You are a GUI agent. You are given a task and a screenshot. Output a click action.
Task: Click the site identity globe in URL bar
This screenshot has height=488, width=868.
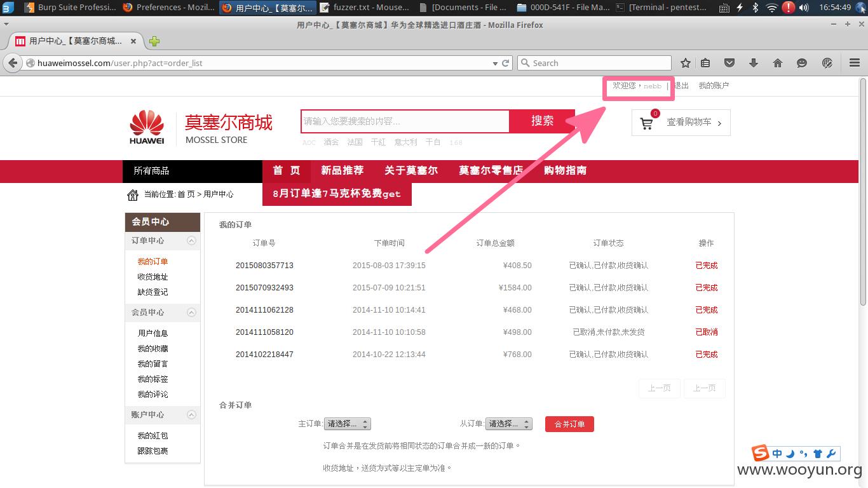[30, 63]
